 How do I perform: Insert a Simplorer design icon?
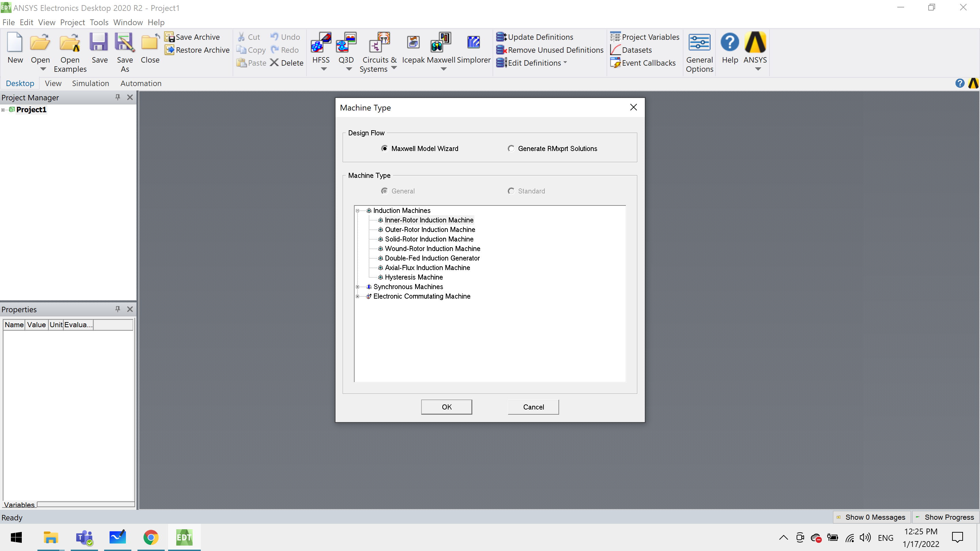tap(473, 42)
